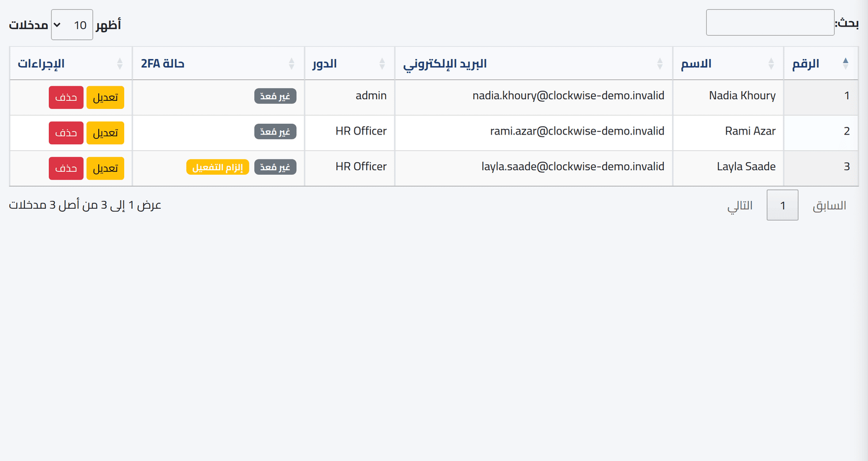
Task: Click the عرض 1 إلى 3 summary text
Action: click(x=85, y=205)
